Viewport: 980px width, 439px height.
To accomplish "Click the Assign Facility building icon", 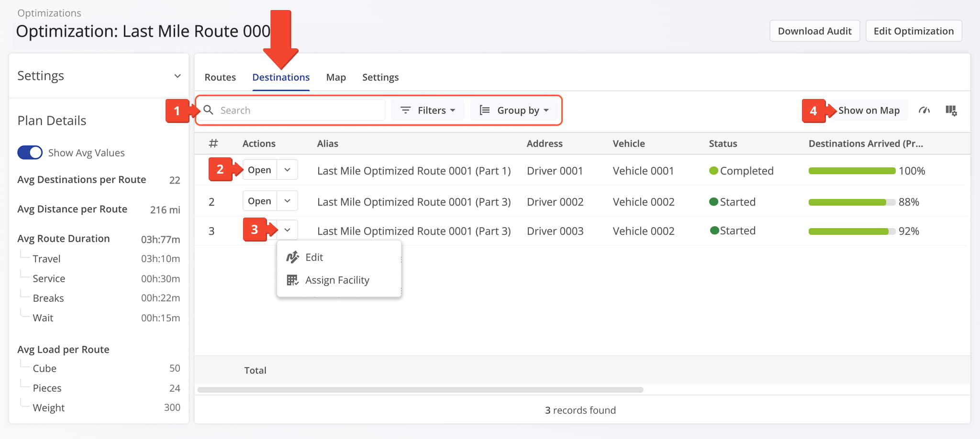I will tap(292, 280).
